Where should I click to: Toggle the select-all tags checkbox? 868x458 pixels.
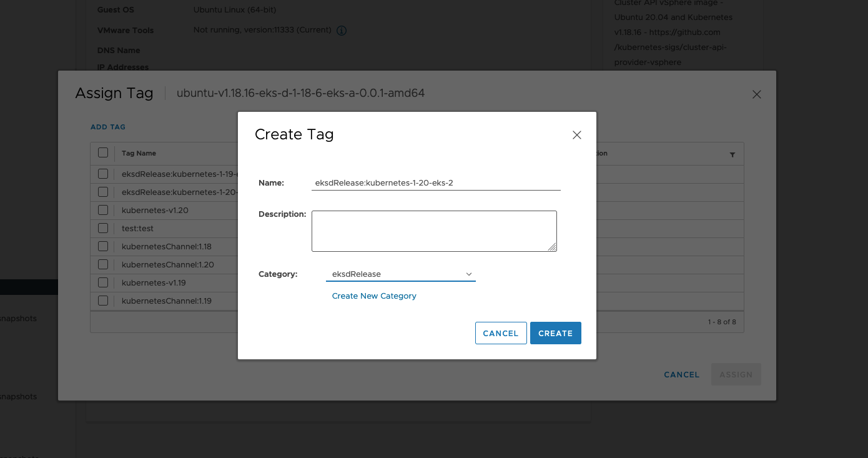103,153
